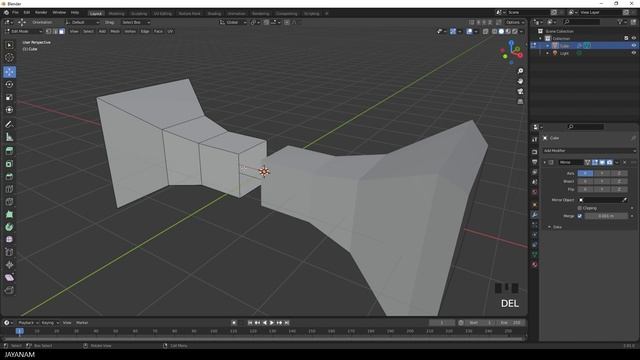This screenshot has width=640, height=360.
Task: Switch to face select mode
Action: click(x=62, y=31)
